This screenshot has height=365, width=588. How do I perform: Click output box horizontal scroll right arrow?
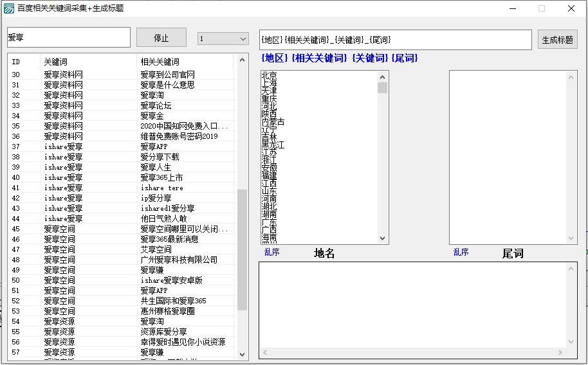(560, 352)
